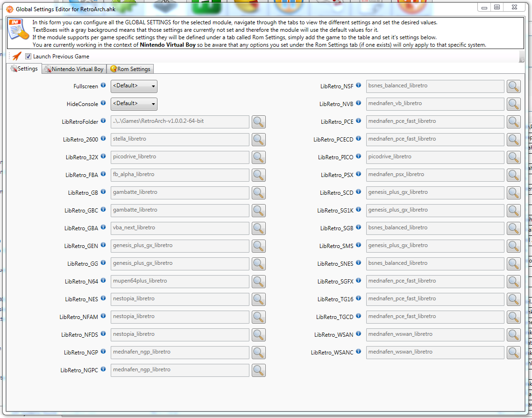Expand the HideConsole dropdown
The height and width of the screenshot is (418, 532).
(134, 104)
